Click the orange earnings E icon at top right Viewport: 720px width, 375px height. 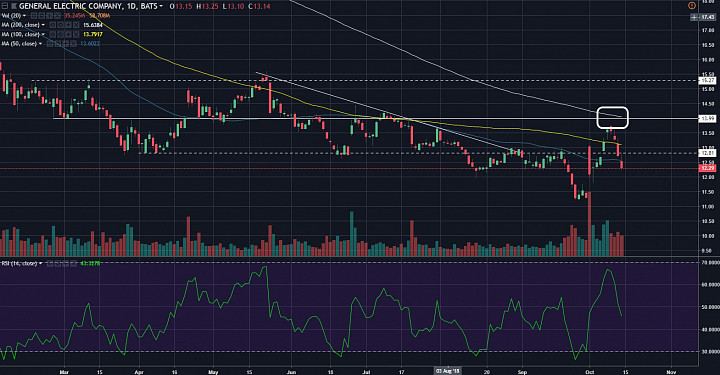692,6
